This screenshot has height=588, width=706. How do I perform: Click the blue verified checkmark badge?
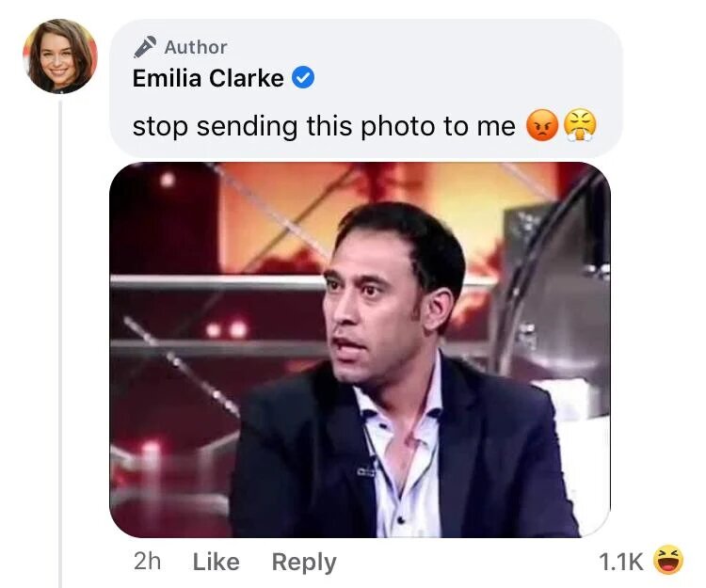point(302,79)
